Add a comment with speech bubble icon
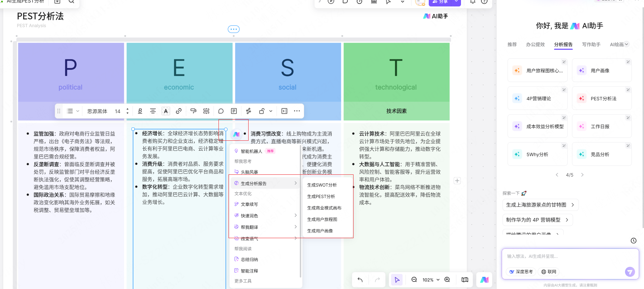 (221, 111)
